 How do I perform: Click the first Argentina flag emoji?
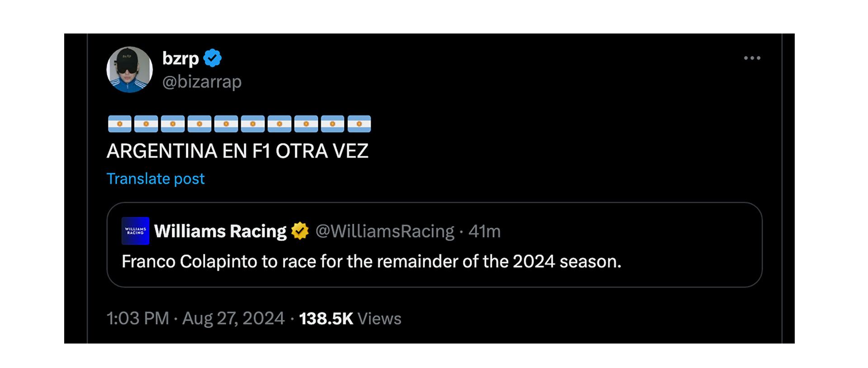pyautogui.click(x=119, y=123)
